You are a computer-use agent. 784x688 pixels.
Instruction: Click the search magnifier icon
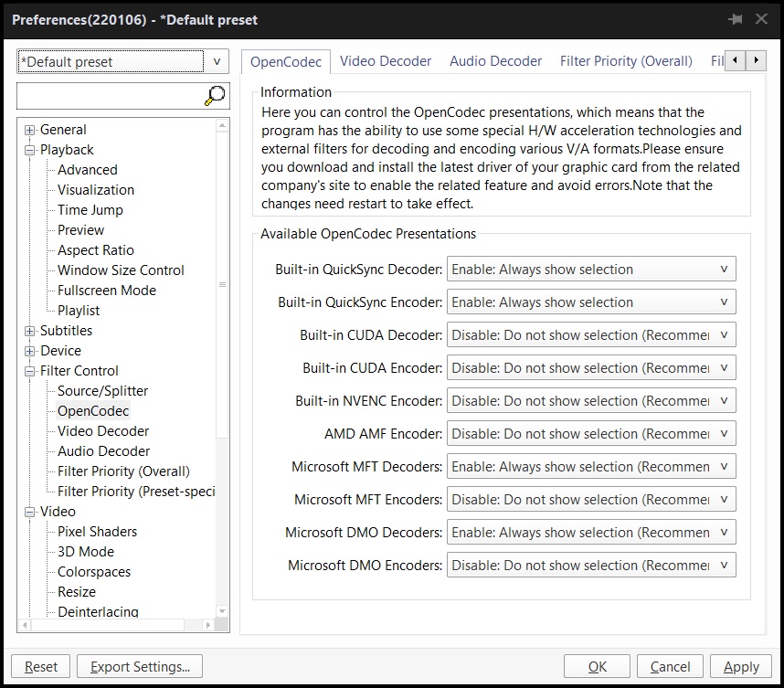(x=215, y=96)
